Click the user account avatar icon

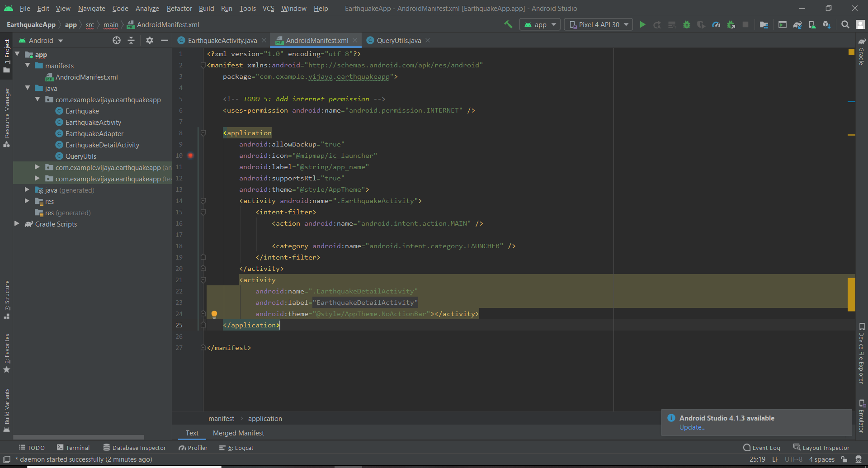860,24
